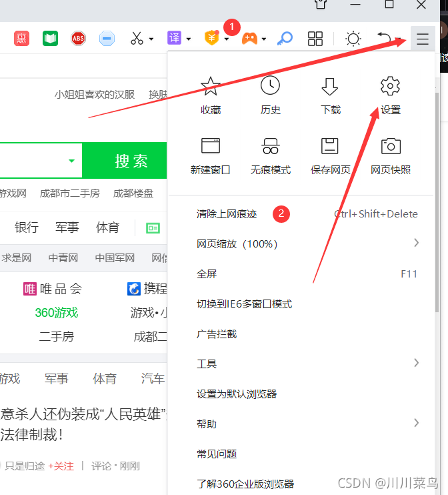The width and height of the screenshot is (448, 495).
Task: Open 唯品会 shopping site link
Action: [x=53, y=289]
